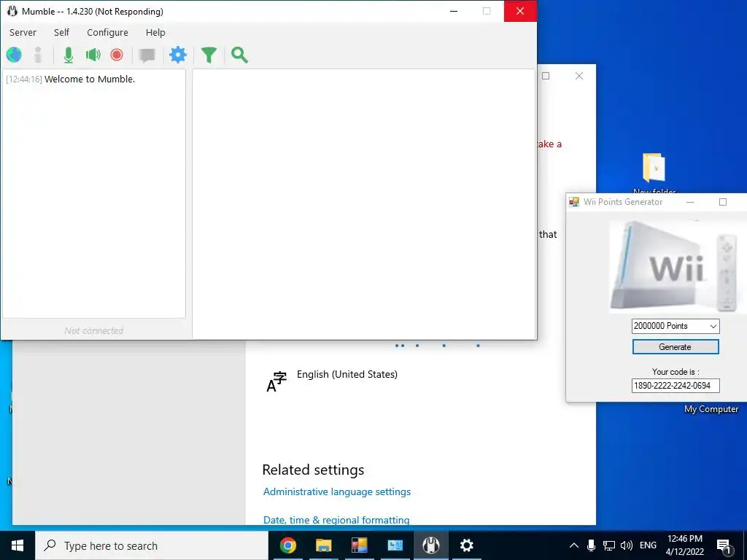Click the ENG language indicator

click(648, 545)
